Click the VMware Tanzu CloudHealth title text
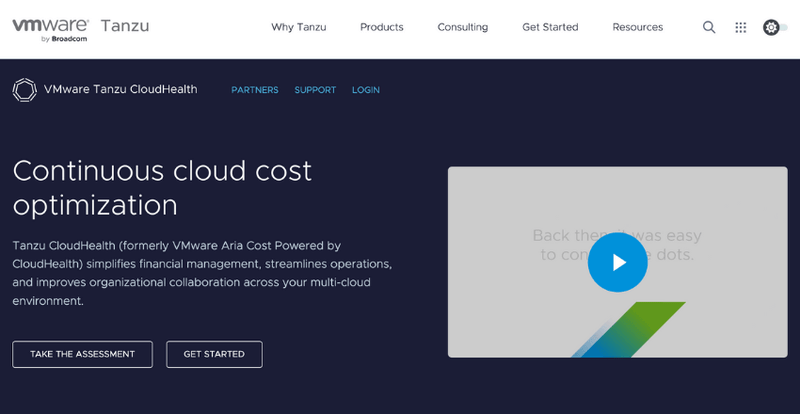The height and width of the screenshot is (414, 800). pos(120,89)
